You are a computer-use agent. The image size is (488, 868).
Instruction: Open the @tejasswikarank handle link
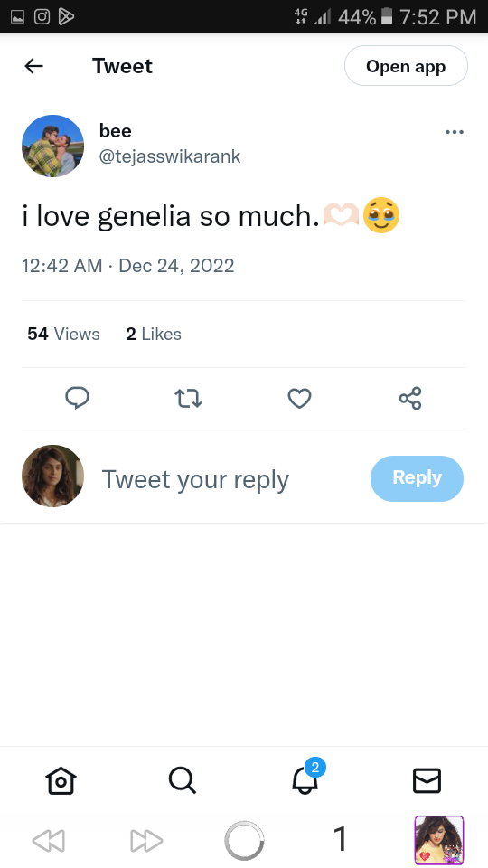coord(170,156)
